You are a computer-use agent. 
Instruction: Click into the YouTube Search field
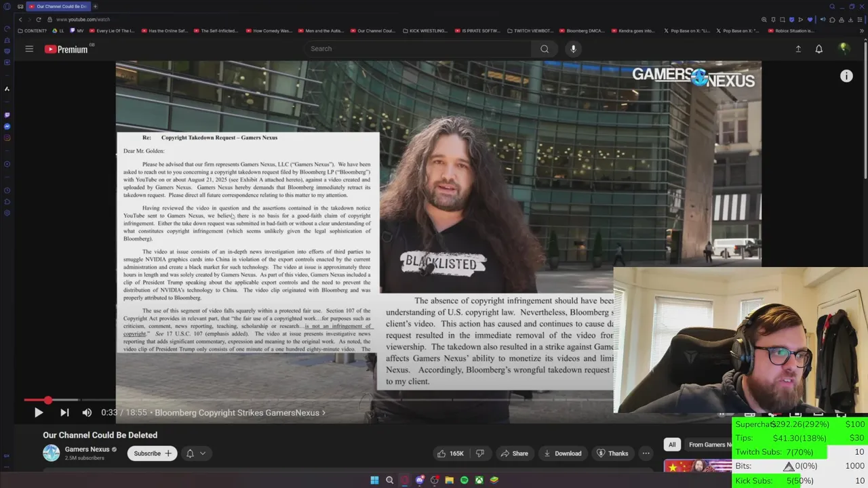click(x=417, y=49)
